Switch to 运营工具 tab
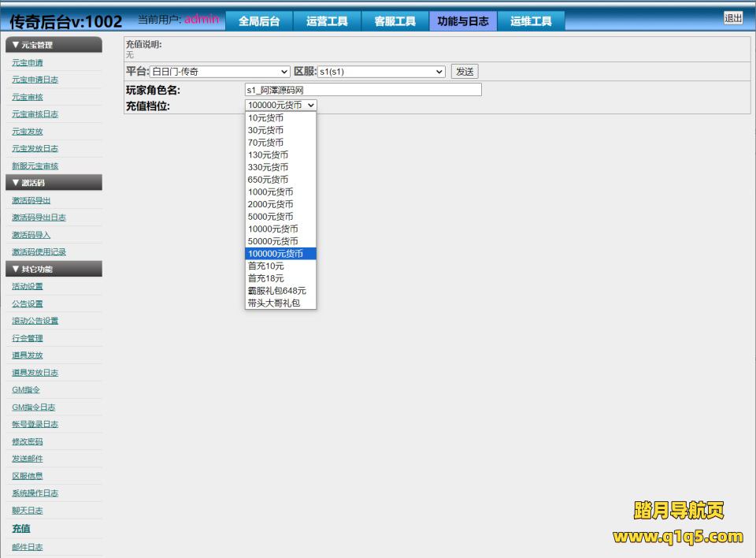Image resolution: width=756 pixels, height=558 pixels. pyautogui.click(x=327, y=21)
